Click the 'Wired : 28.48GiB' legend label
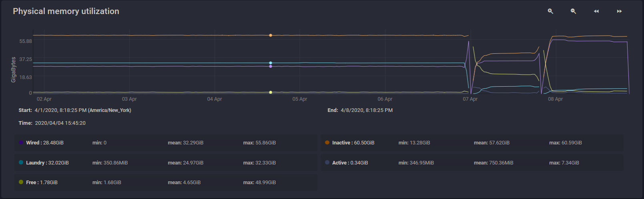This screenshot has height=199, width=644. [x=45, y=143]
